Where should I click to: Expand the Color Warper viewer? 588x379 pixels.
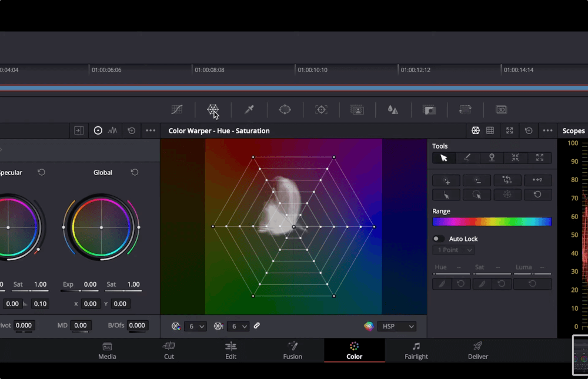[x=509, y=130]
